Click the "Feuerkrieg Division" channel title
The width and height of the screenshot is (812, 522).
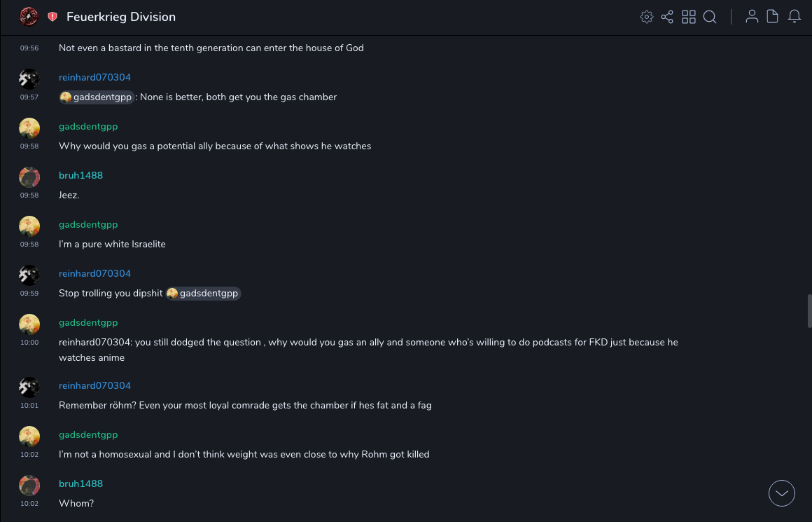(x=121, y=17)
